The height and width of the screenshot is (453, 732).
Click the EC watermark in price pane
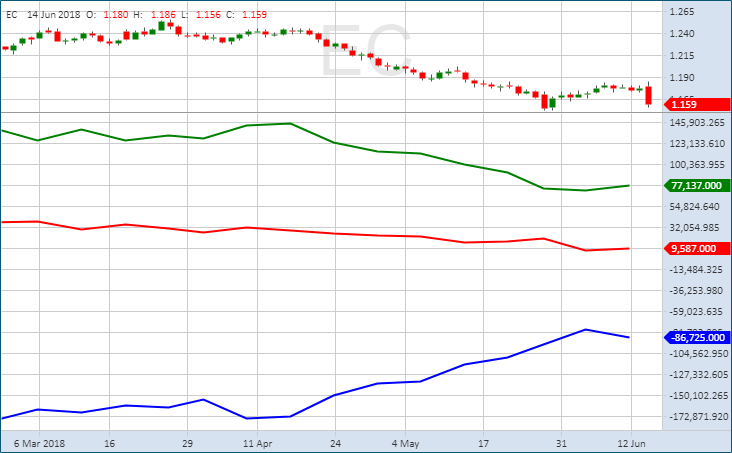[x=365, y=55]
